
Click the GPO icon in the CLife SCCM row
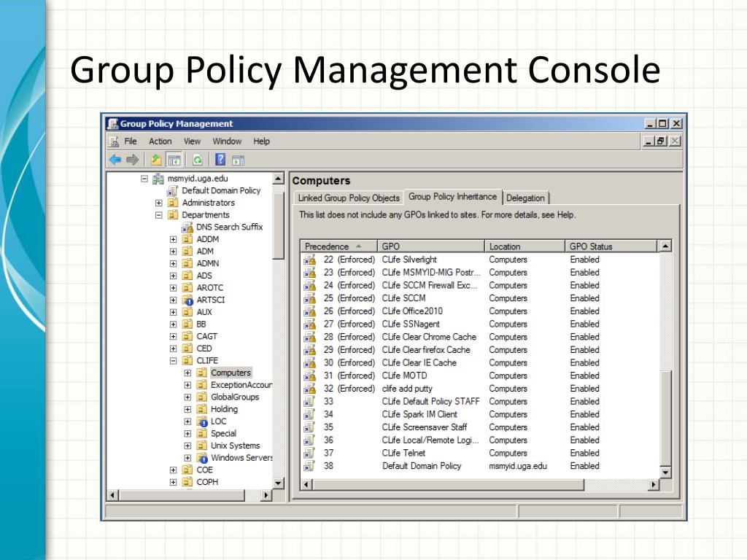(x=309, y=298)
